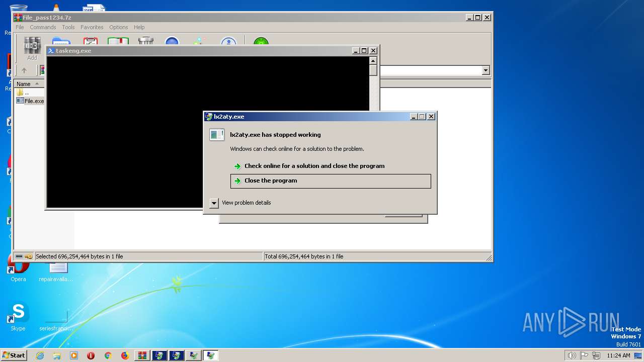Close the lx2aty.exe error dialog
The height and width of the screenshot is (362, 644).
431,117
